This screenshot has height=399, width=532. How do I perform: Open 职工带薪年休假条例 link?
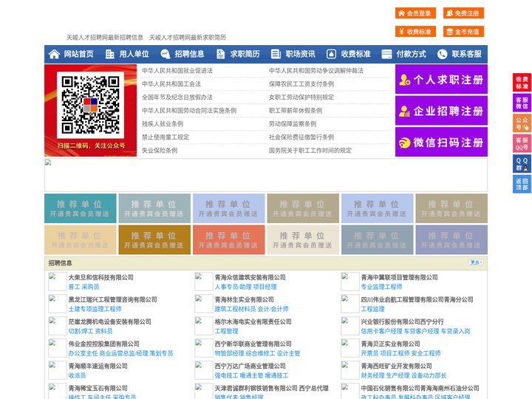[296, 110]
